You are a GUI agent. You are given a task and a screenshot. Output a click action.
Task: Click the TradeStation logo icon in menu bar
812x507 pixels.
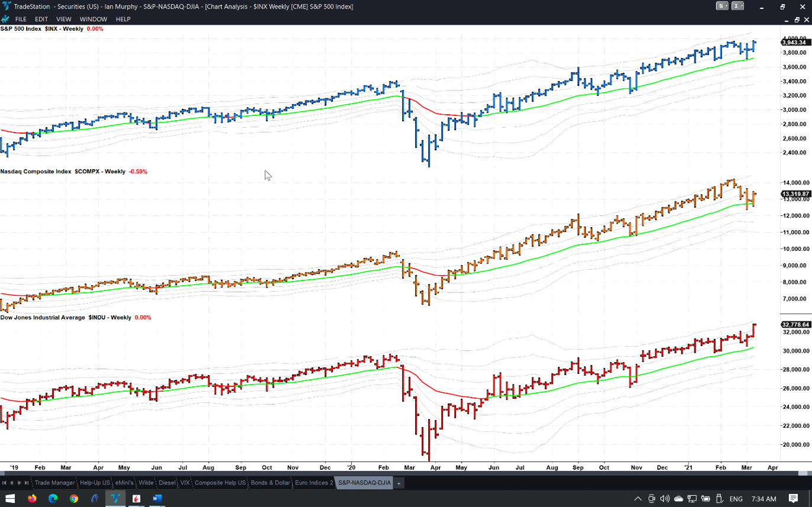point(6,19)
